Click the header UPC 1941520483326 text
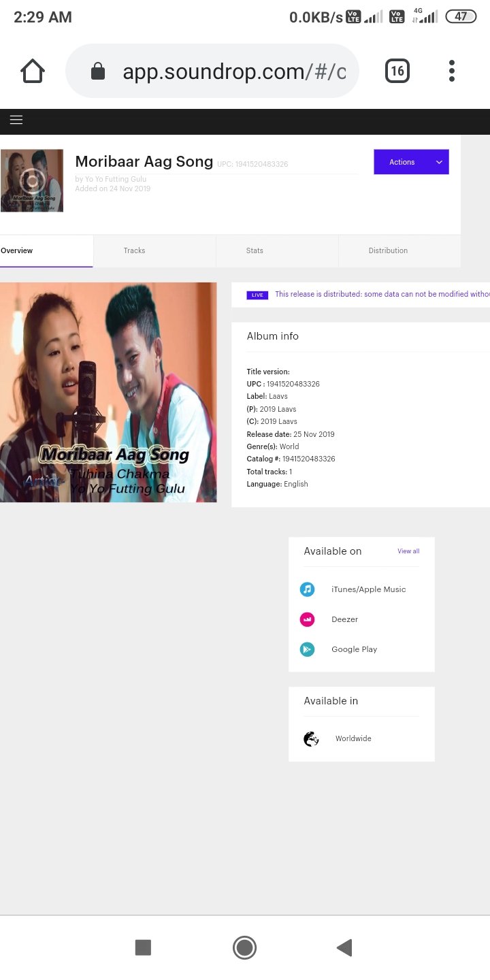 click(252, 164)
